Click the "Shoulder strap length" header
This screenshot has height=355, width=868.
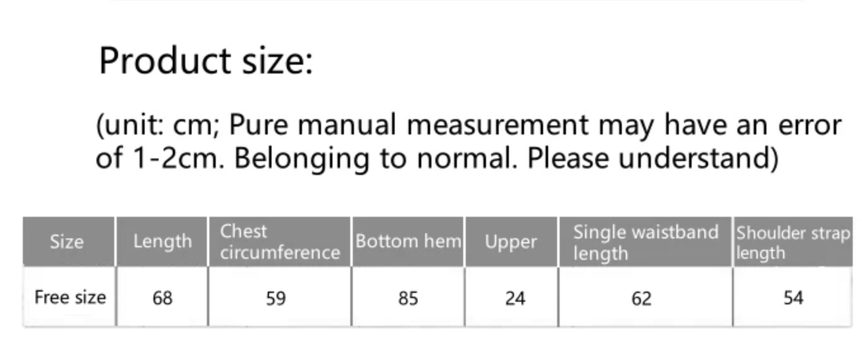coord(792,242)
